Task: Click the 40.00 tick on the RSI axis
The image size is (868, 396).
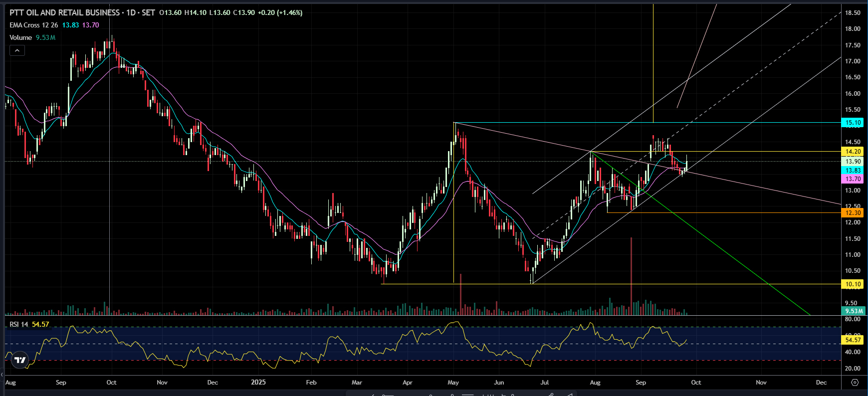Action: click(853, 352)
